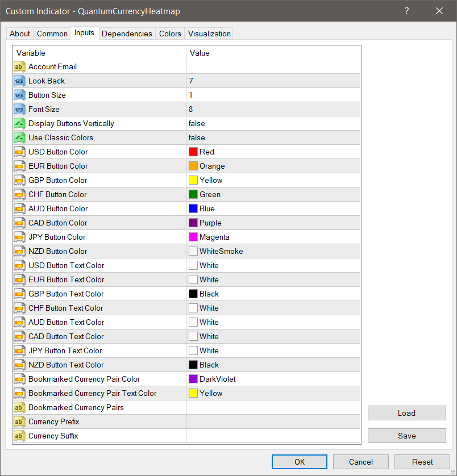The image size is (457, 476).
Task: Click the color icon beside USD Button Color
Action: pos(19,152)
